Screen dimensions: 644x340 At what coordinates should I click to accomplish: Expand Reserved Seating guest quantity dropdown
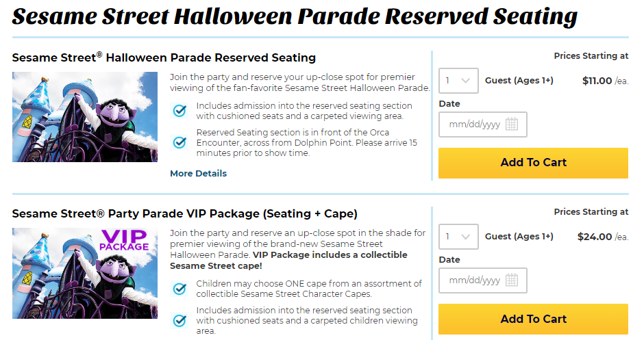point(458,81)
